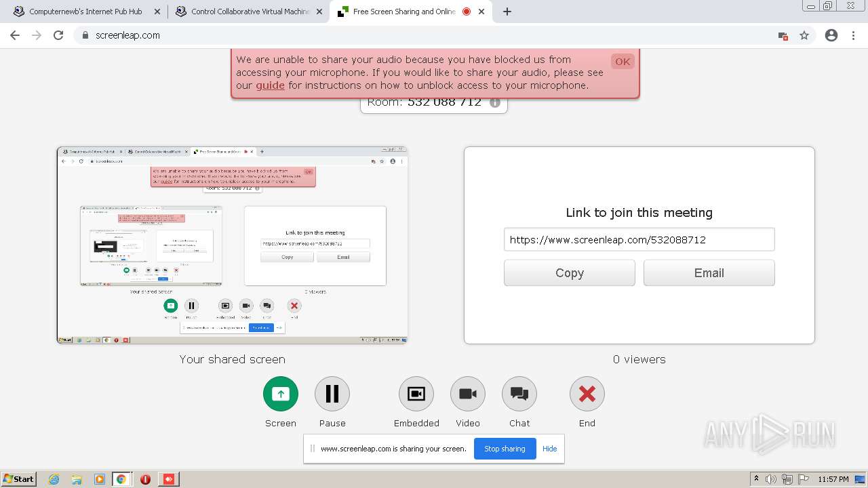Click the room code info icon
Image resolution: width=868 pixels, height=488 pixels.
tap(495, 103)
